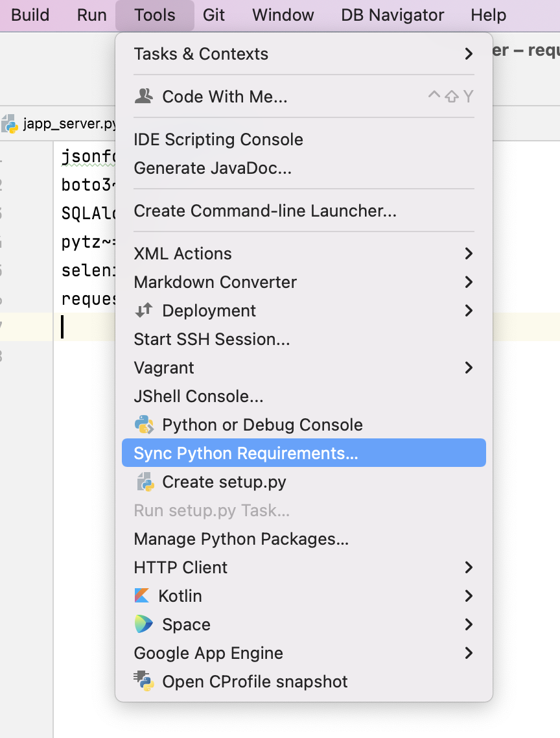The height and width of the screenshot is (738, 560).
Task: Select Kotlin menu entry
Action: pos(304,596)
